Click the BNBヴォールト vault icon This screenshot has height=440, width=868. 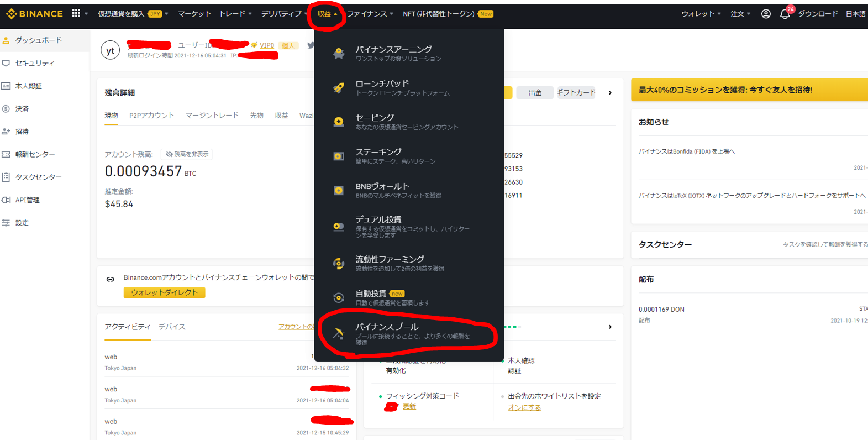point(339,191)
